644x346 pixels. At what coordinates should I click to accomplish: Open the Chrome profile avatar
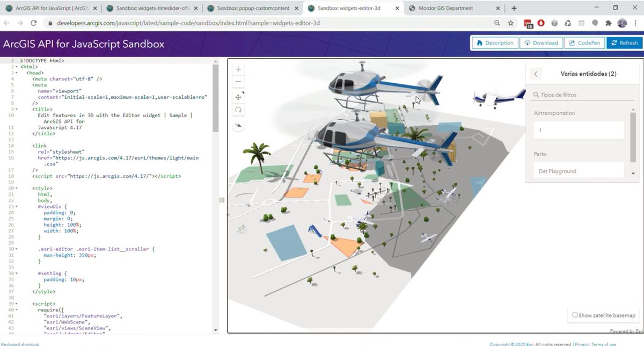[x=622, y=24]
